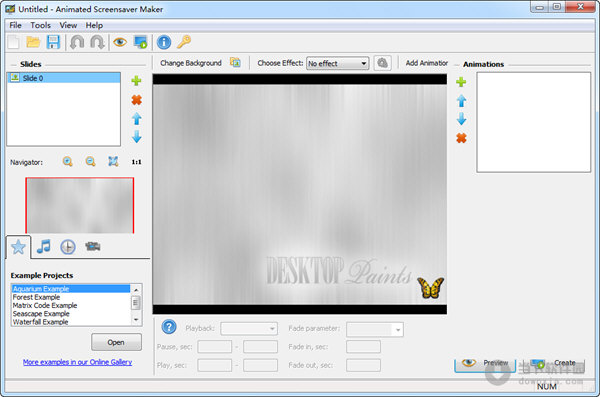Click the Redo arrow in toolbar
This screenshot has height=397, width=600.
[97, 42]
